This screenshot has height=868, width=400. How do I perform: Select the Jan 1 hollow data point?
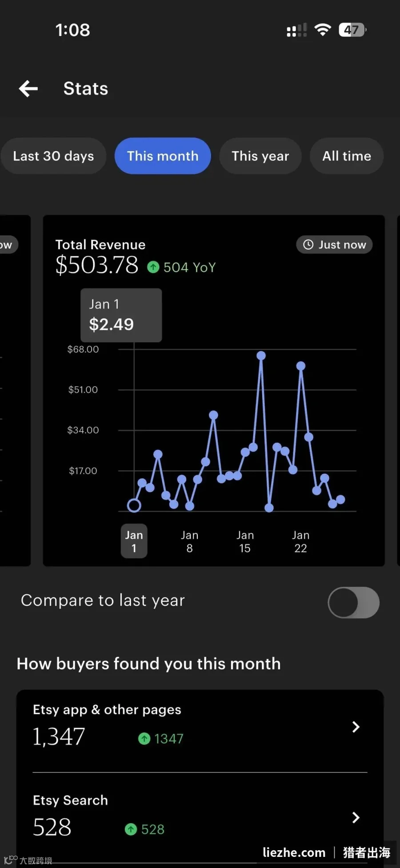click(x=134, y=505)
